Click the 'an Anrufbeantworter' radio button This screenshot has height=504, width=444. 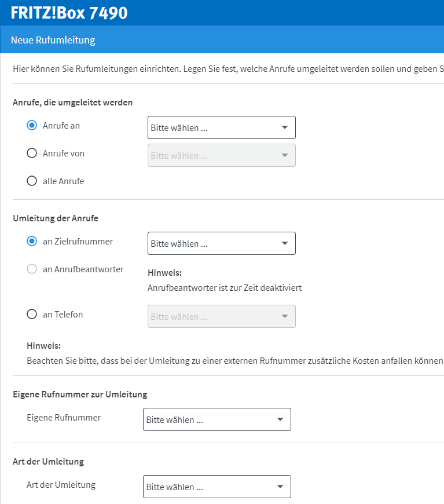coord(32,269)
